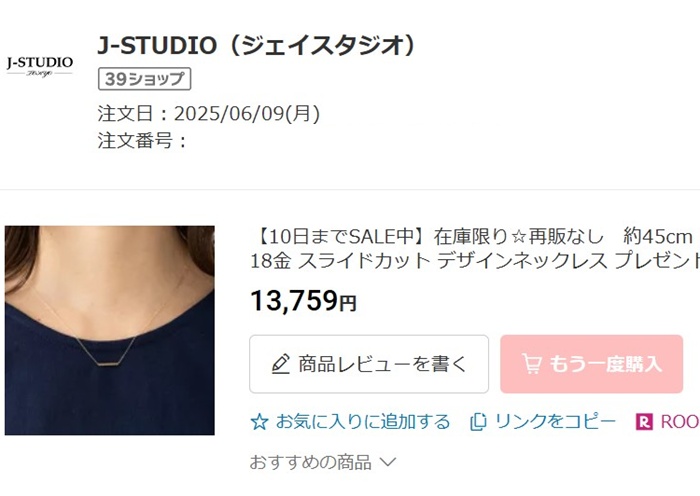This screenshot has width=700, height=496.
Task: Click the copy icon beside リンクをコピー
Action: 478,422
